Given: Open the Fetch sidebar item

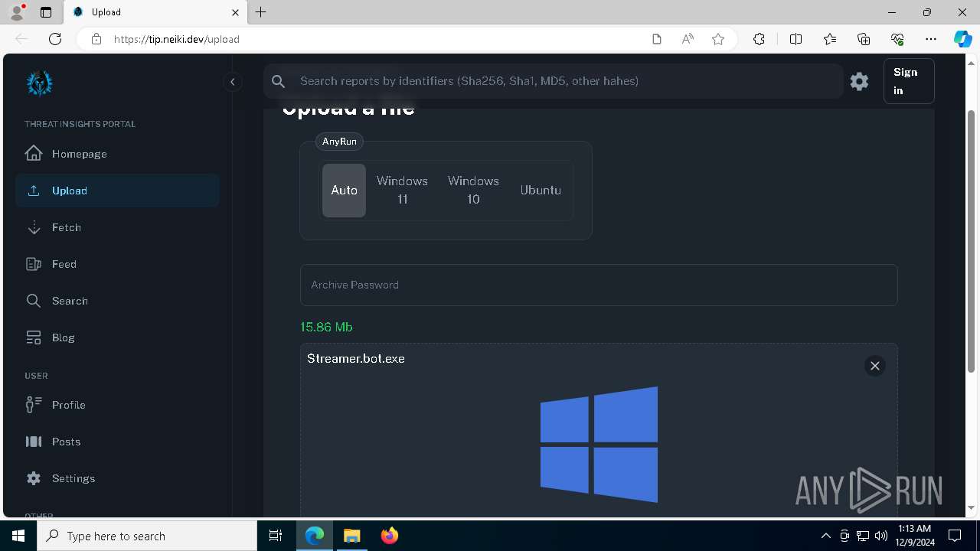Looking at the screenshot, I should pos(117,227).
